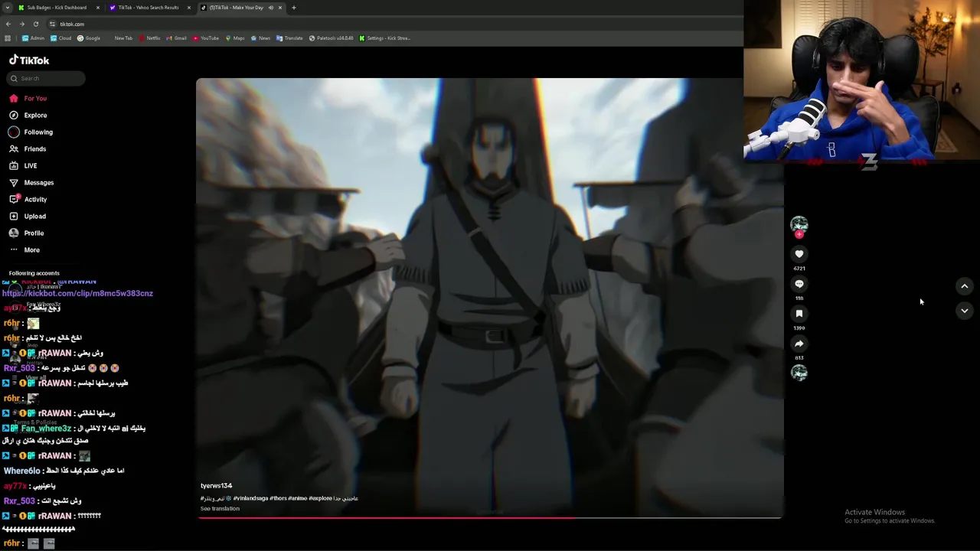Open the Netflix bookmark

(149, 38)
